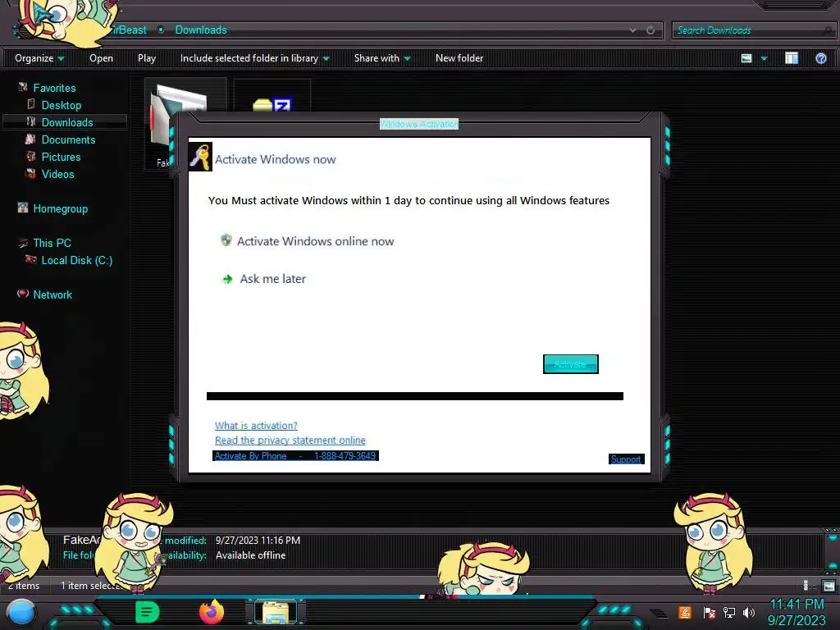Select Downloads in the address breadcrumb
Viewport: 840px width, 630px height.
pyautogui.click(x=201, y=30)
